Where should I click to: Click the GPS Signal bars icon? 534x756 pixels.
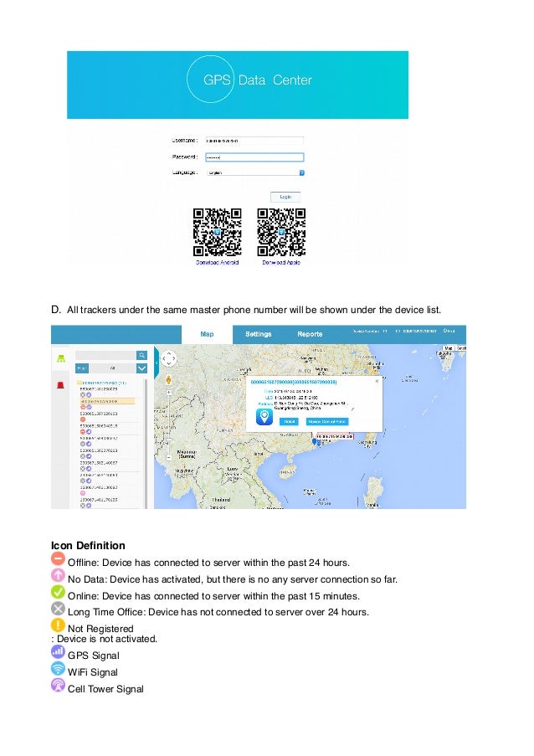coord(58,652)
